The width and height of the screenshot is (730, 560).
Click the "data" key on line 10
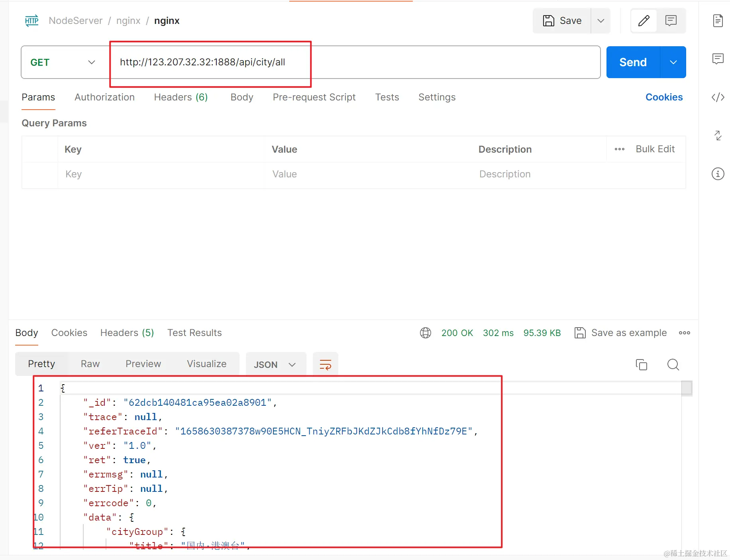(100, 517)
